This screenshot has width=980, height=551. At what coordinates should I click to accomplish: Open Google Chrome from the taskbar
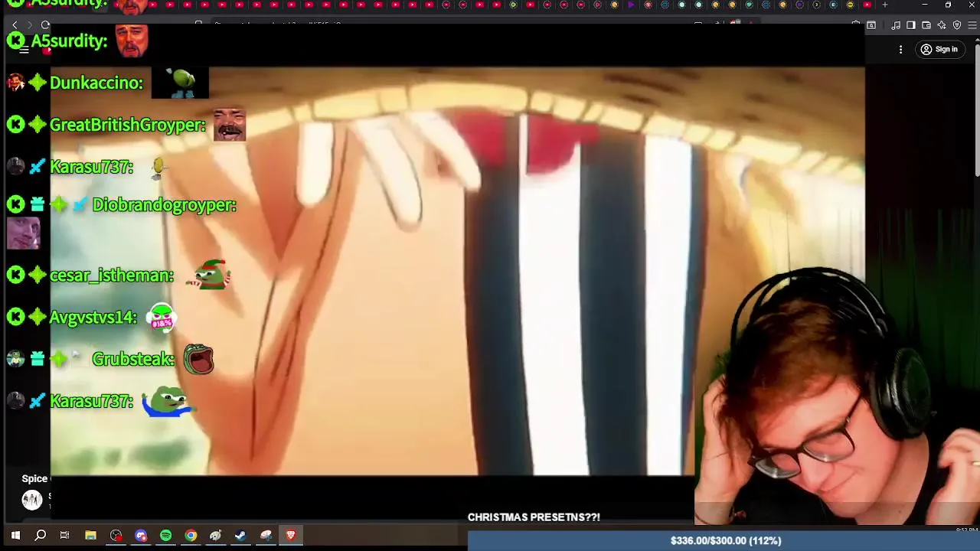click(191, 536)
